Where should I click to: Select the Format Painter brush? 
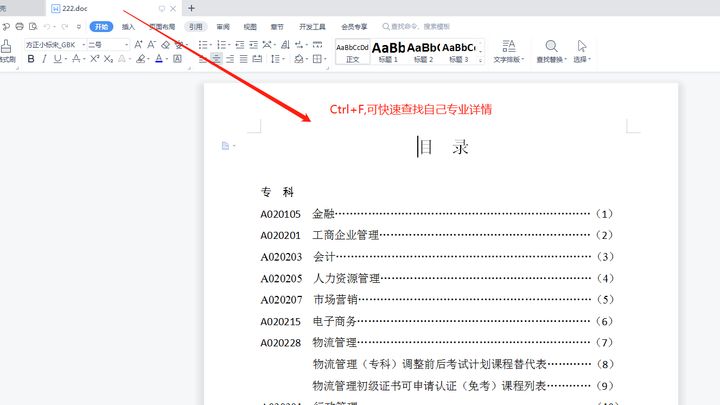(x=6, y=46)
